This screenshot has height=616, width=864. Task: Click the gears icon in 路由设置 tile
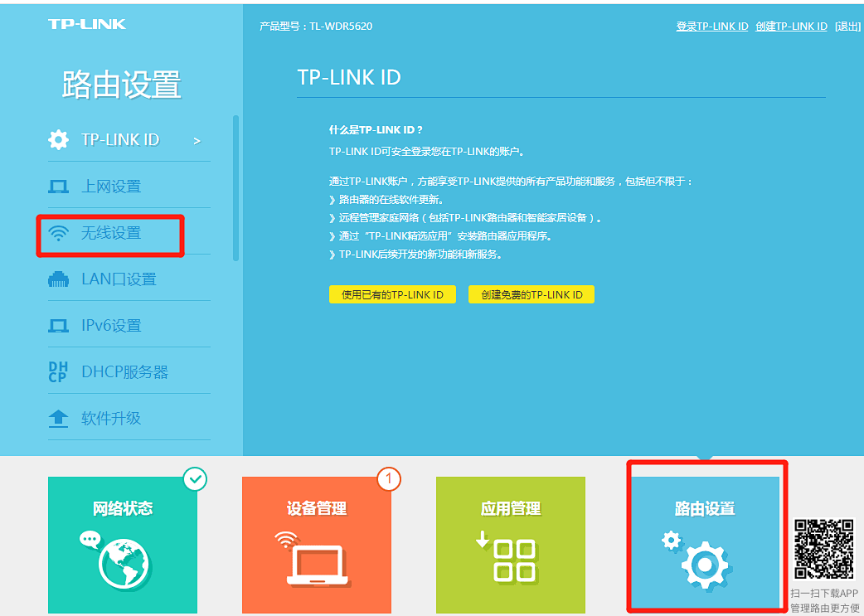point(697,560)
